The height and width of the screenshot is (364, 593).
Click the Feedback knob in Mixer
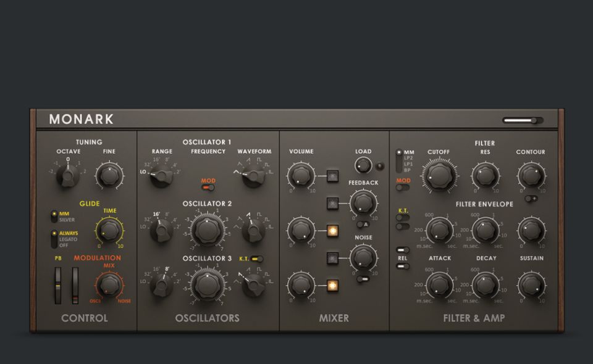tap(363, 202)
